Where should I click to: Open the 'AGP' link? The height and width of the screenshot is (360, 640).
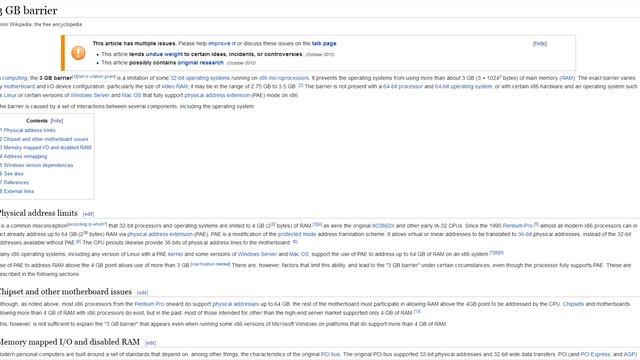tap(630, 355)
